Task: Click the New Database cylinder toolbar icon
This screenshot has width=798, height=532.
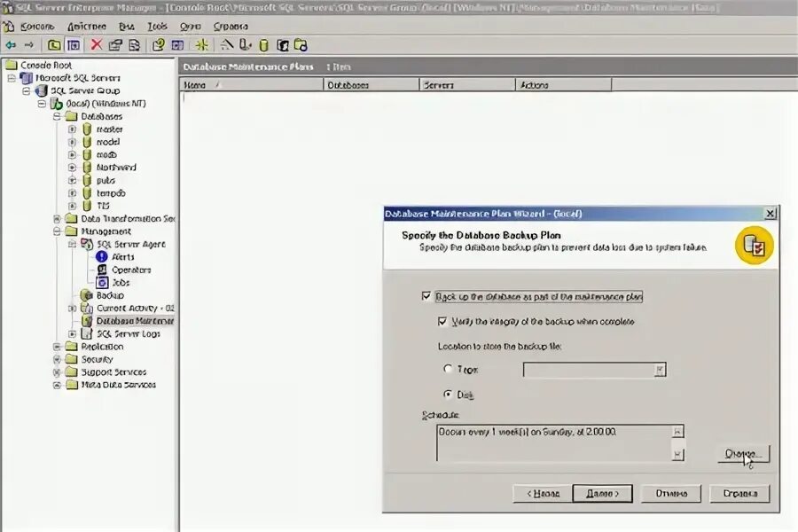Action: coord(263,45)
